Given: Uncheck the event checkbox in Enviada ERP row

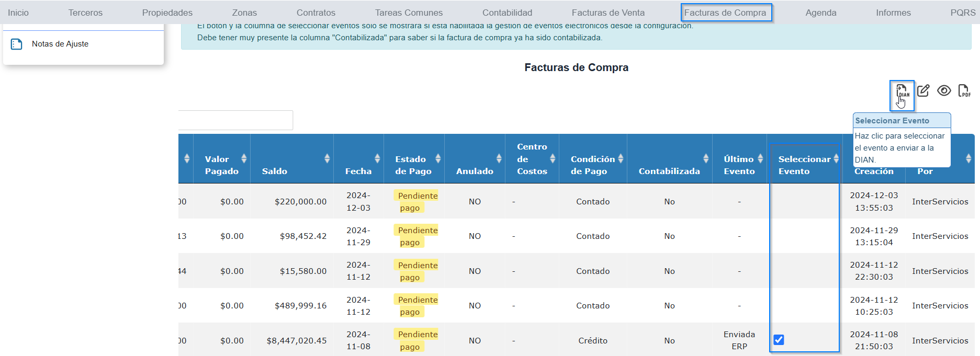Looking at the screenshot, I should (x=779, y=340).
